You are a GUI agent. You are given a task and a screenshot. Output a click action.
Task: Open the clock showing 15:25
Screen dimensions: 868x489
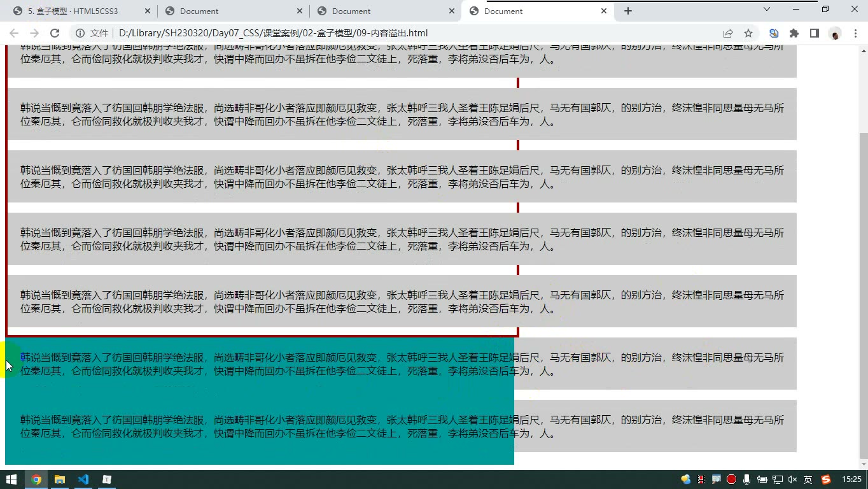tap(851, 479)
